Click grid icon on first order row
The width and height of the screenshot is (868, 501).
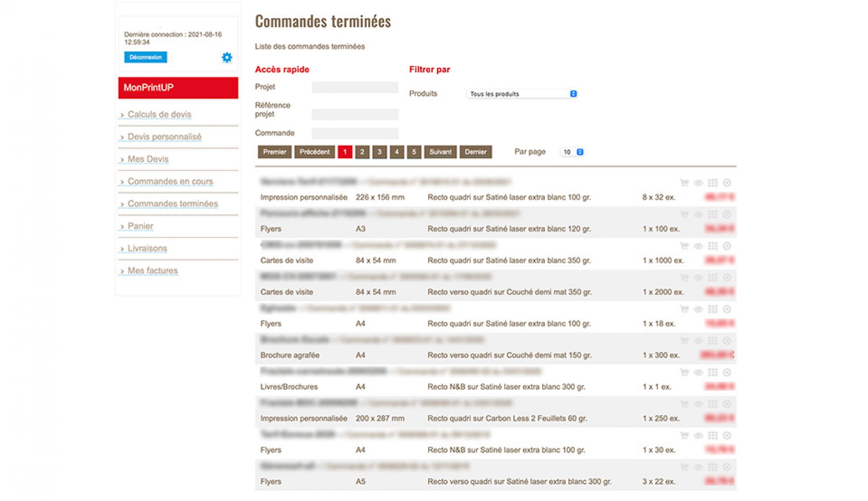pos(712,183)
